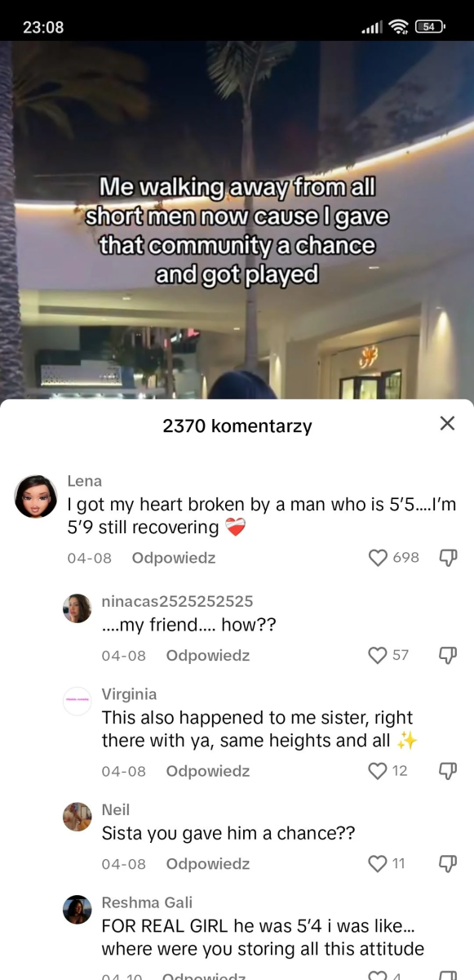Open ninacas2525252525's profile picture

click(x=78, y=608)
